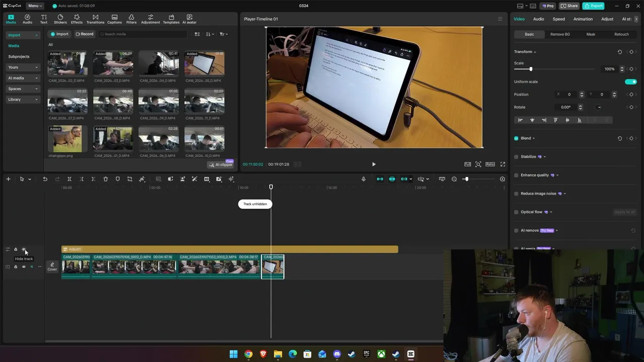644x362 pixels.
Task: Click the Share button
Action: tap(570, 6)
